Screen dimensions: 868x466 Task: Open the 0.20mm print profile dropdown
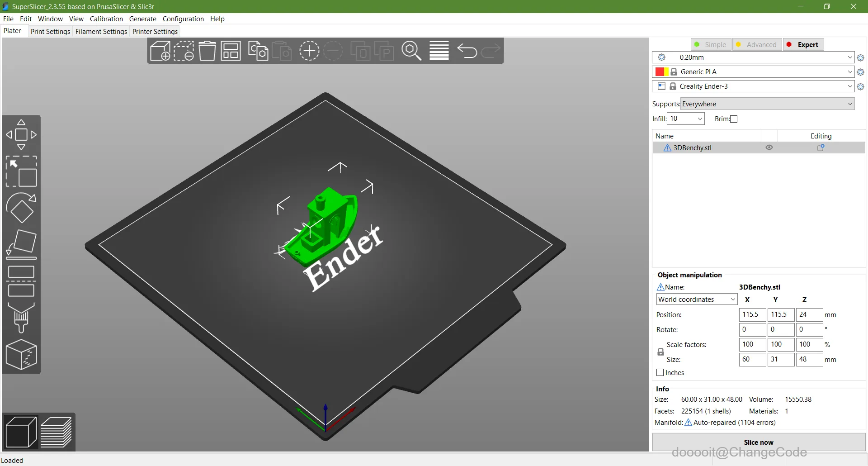pyautogui.click(x=753, y=57)
